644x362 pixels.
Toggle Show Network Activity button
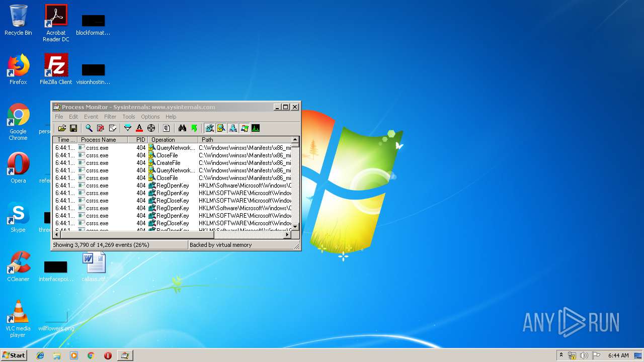pyautogui.click(x=232, y=128)
